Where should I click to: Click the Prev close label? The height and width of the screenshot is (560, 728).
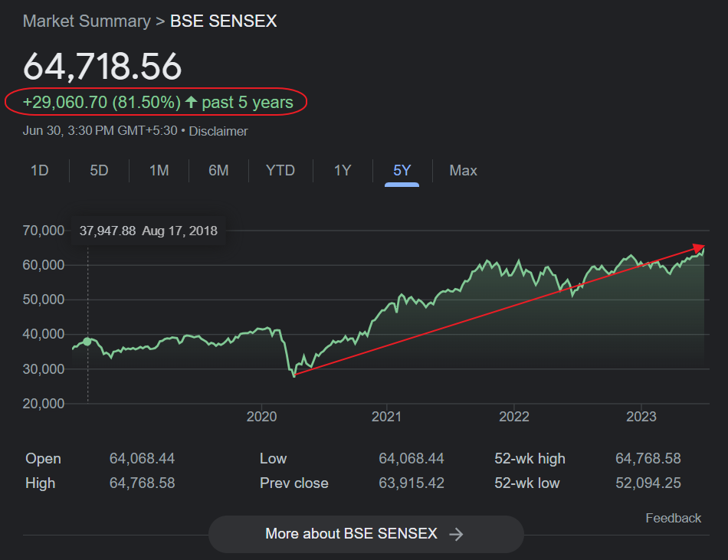294,483
